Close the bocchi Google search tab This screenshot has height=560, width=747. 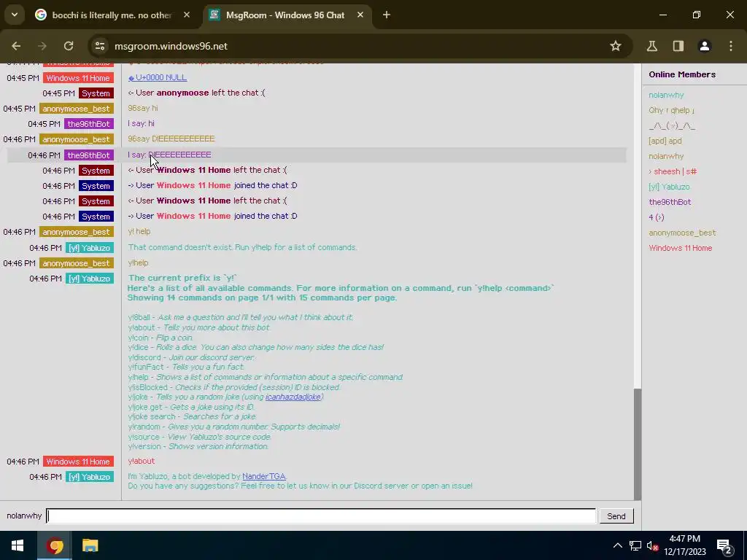(x=187, y=15)
